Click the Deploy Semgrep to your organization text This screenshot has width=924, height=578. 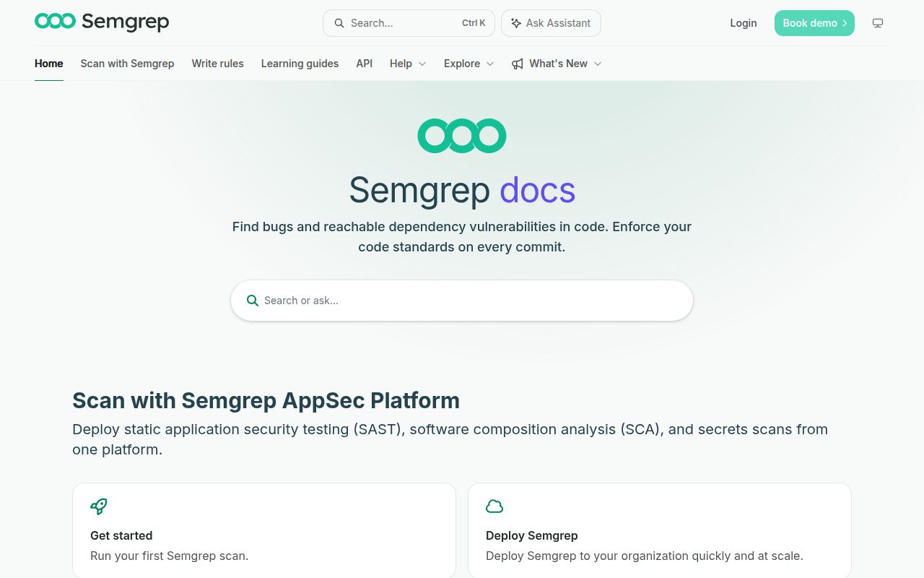click(645, 556)
